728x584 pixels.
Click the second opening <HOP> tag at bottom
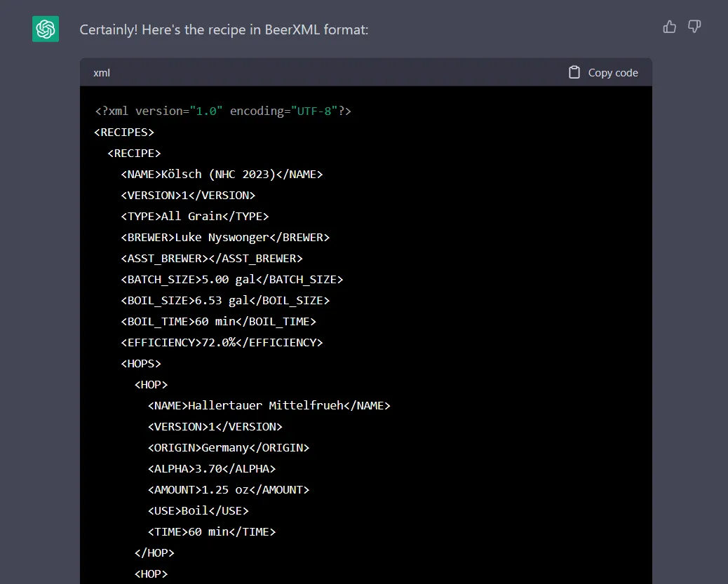click(x=151, y=574)
